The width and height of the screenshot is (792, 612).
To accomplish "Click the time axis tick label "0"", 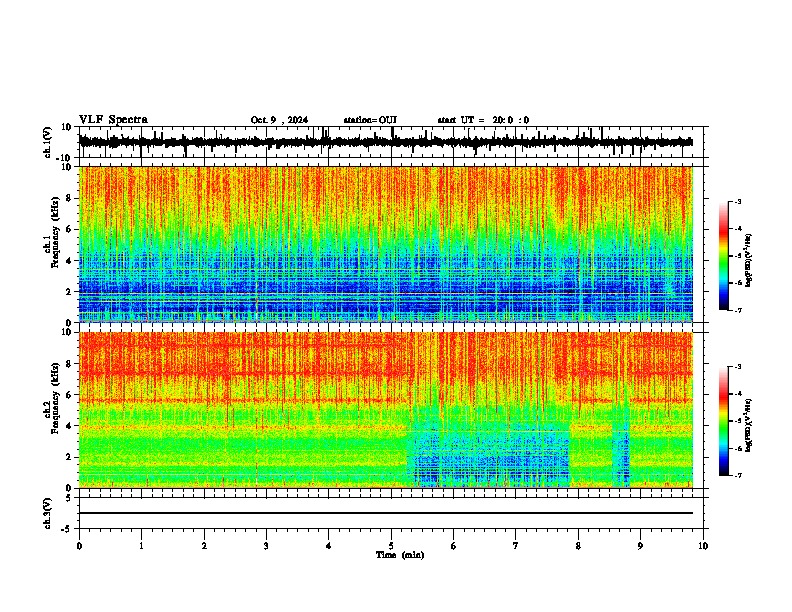I will click(x=79, y=546).
